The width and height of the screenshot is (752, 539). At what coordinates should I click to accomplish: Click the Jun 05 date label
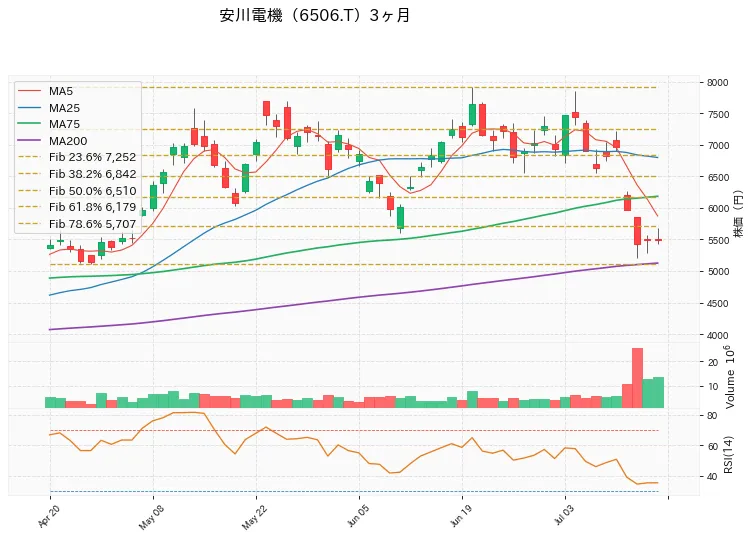[x=357, y=516]
